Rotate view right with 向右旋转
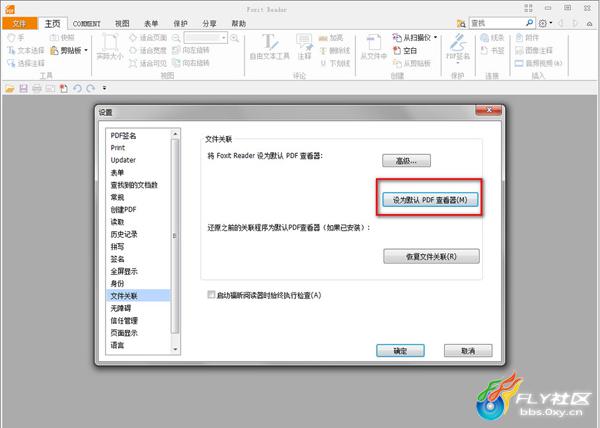Screen dimensions: 600x428 pyautogui.click(x=191, y=63)
